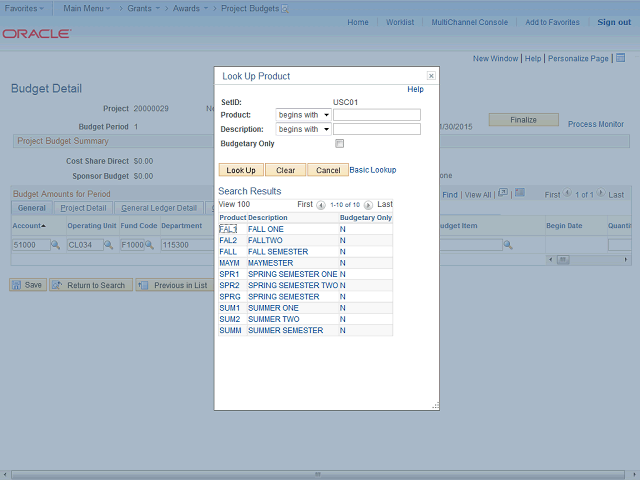
Task: Click previous results arrow in Search Results
Action: click(321, 204)
